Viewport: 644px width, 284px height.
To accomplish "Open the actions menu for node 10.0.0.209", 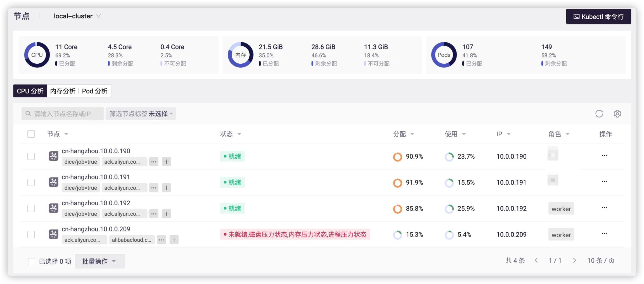I will (604, 233).
